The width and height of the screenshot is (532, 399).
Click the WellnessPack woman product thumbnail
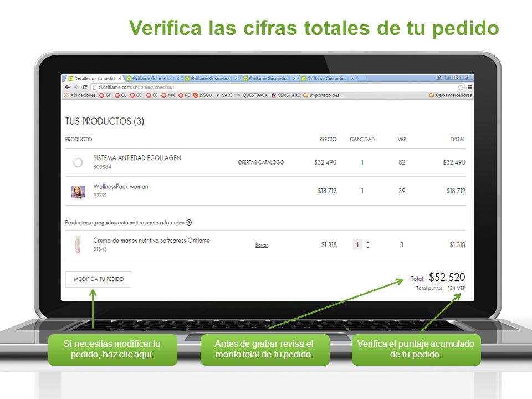point(78,192)
